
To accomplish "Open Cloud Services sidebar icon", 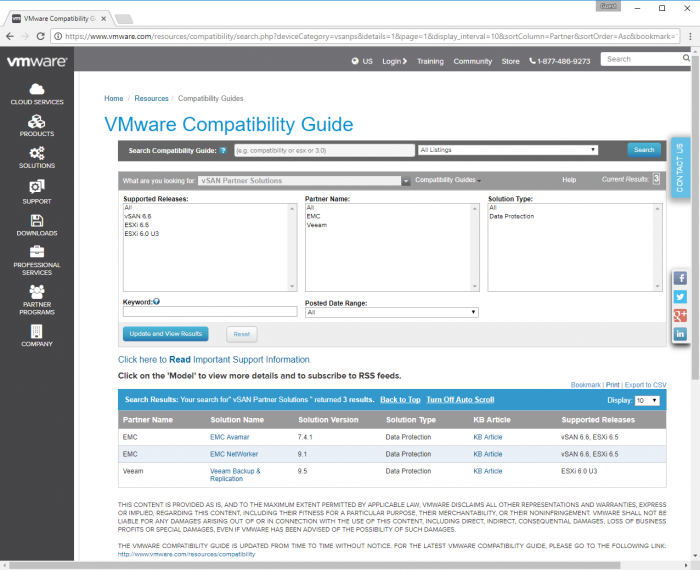I will coord(37,89).
